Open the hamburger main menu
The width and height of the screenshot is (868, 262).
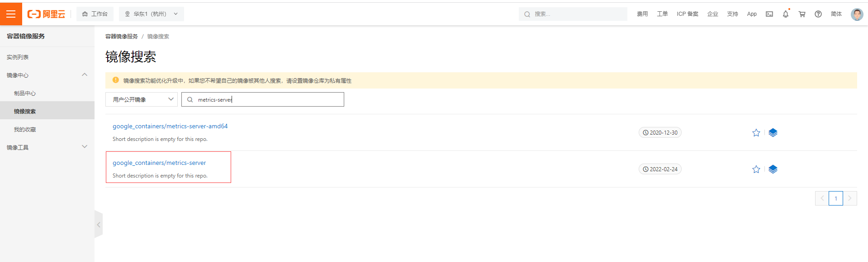point(11,14)
